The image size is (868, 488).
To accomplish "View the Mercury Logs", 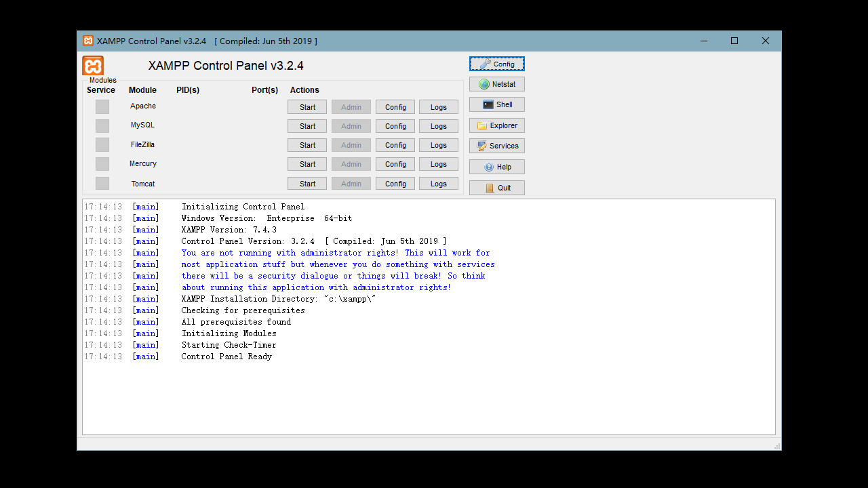I will 439,164.
